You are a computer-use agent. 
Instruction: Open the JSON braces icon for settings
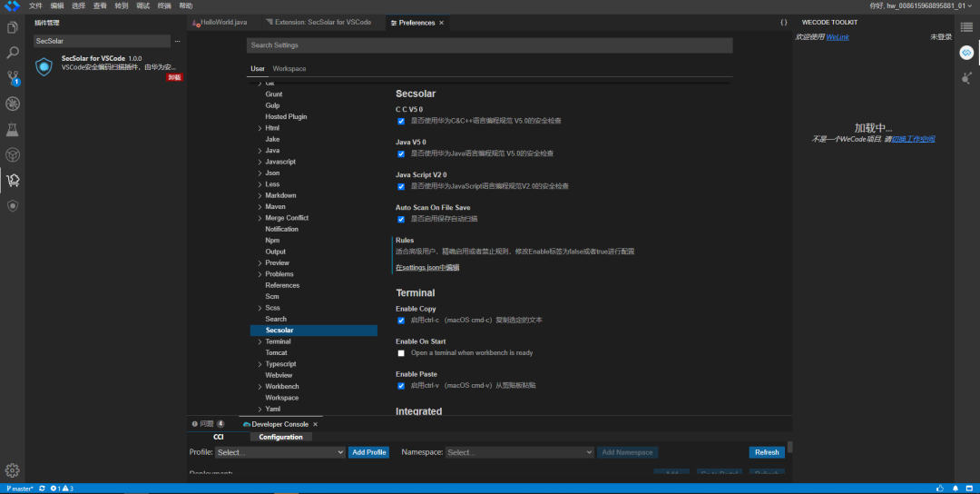coord(783,23)
